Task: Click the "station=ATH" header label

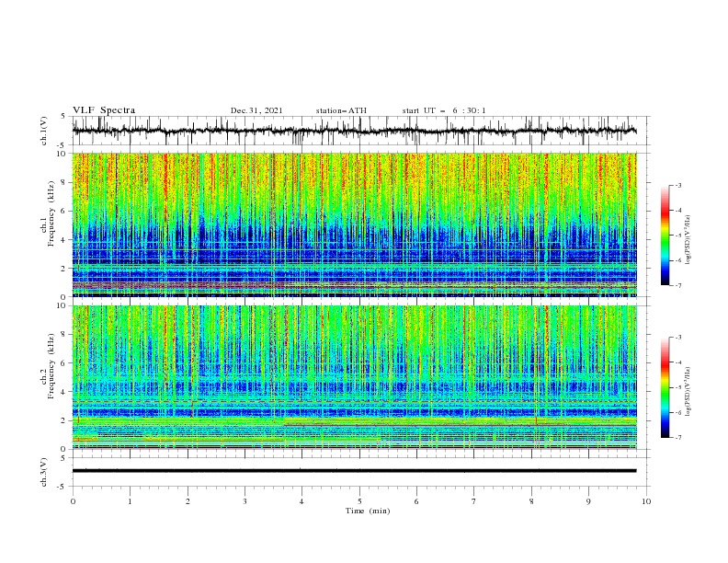Action: [341, 110]
